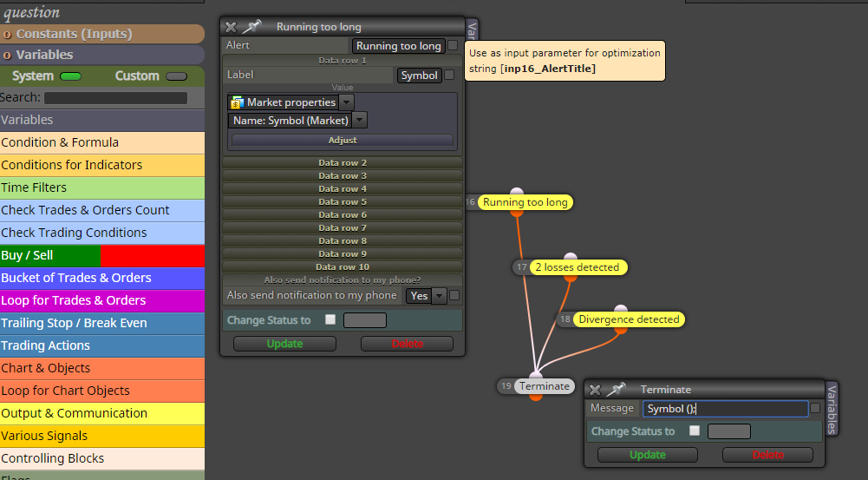Open the Market properties dropdown
Screen dimensions: 868x480
coord(346,102)
